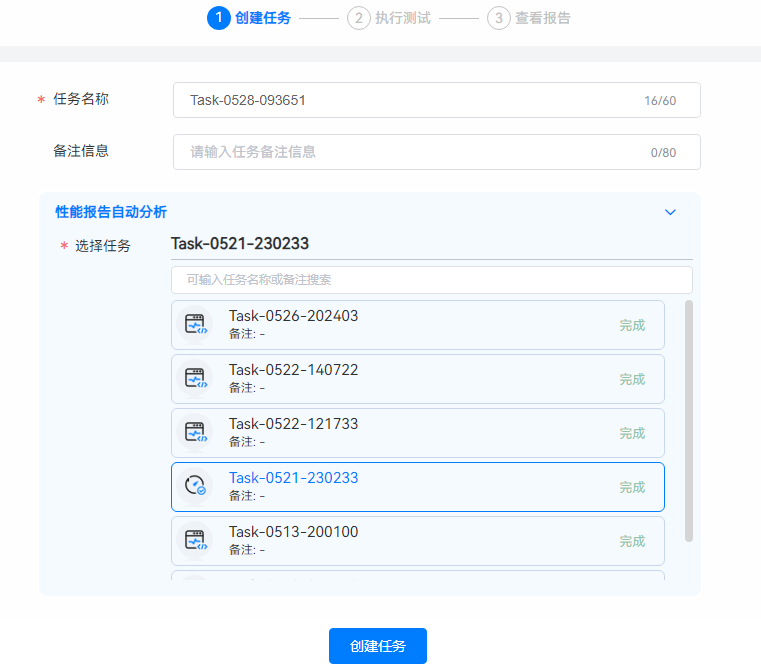Go to the 执行测试 step label
761x670 pixels.
(x=402, y=18)
